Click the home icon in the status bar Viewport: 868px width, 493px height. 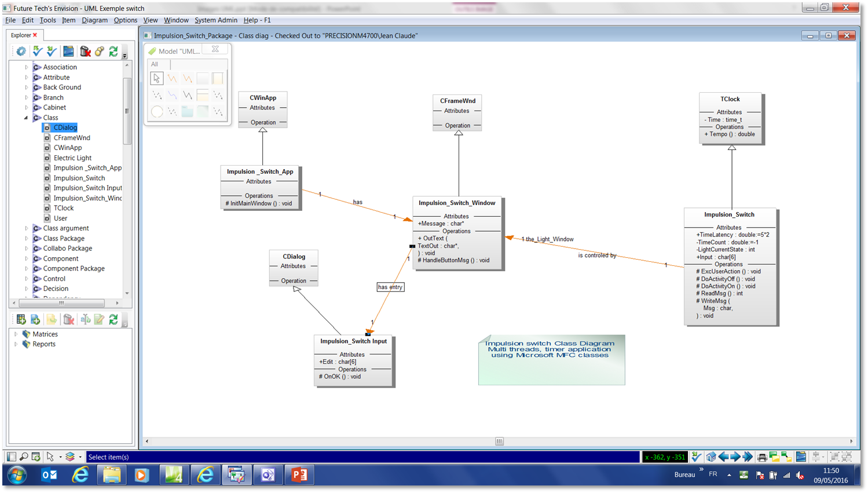[712, 457]
